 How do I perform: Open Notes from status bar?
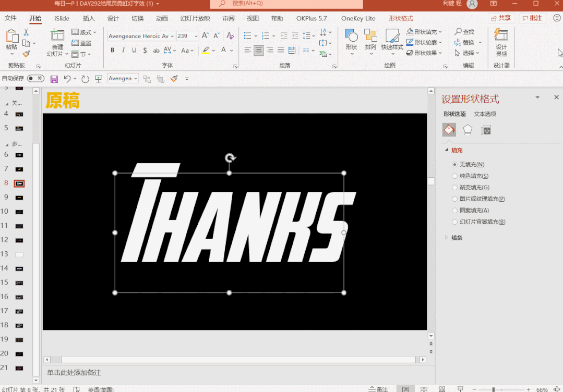point(378,389)
